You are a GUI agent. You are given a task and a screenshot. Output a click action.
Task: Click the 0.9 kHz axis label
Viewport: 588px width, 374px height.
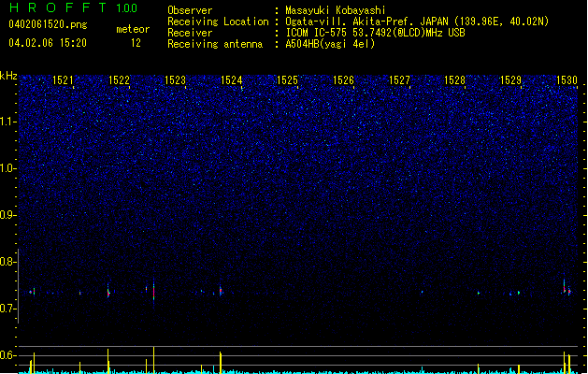[8, 215]
